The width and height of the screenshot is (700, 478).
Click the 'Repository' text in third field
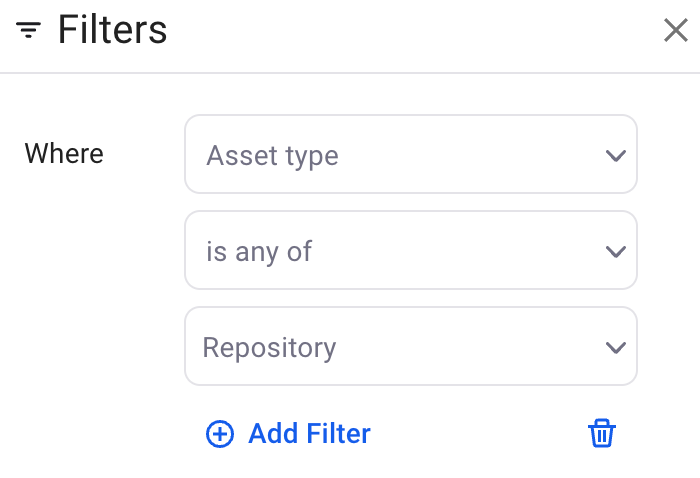point(269,347)
